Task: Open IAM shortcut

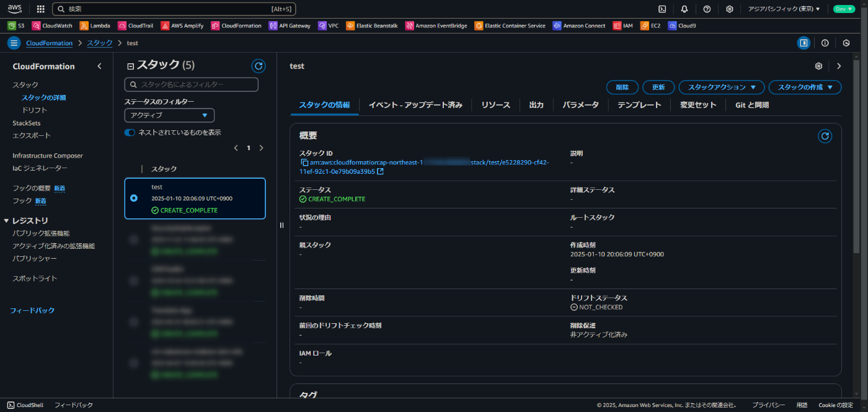Action: pos(623,26)
